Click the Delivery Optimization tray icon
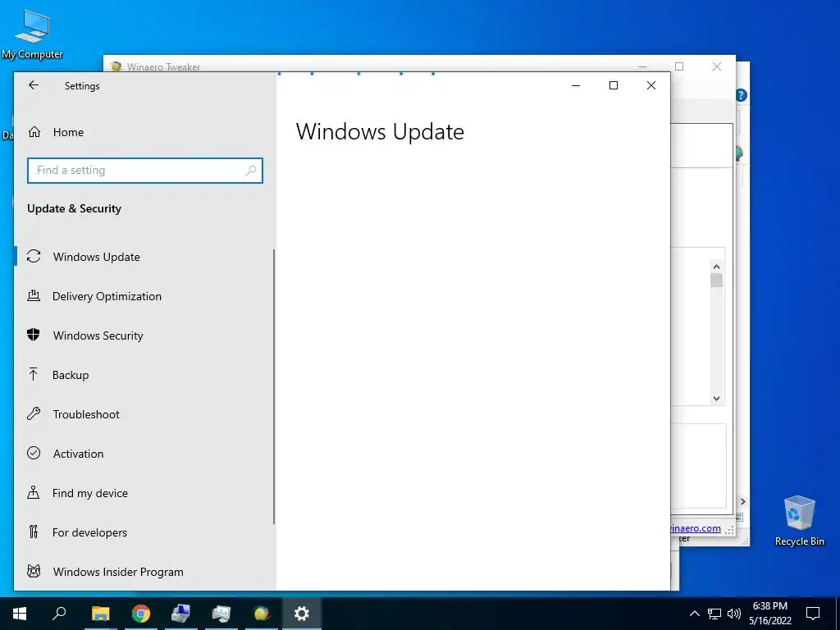 tap(34, 295)
